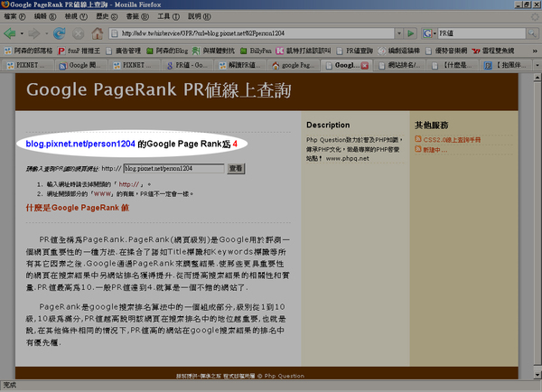Image resolution: width=542 pixels, height=392 pixels.
Task: Click the search box containing PR值
Action: tap(481, 33)
